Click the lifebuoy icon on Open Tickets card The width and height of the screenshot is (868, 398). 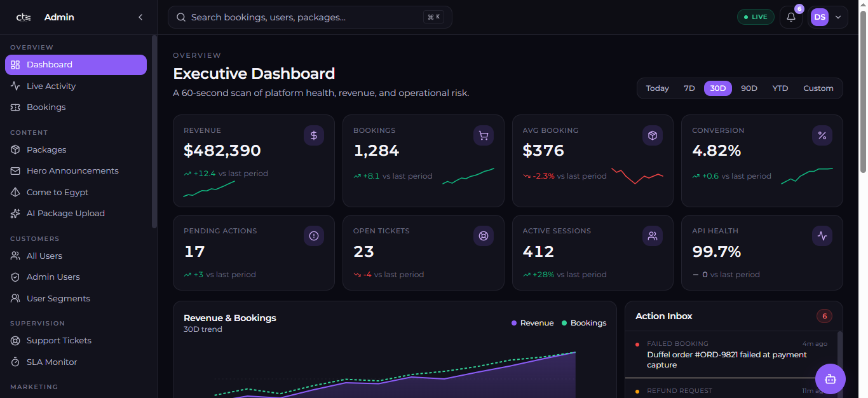pos(484,236)
